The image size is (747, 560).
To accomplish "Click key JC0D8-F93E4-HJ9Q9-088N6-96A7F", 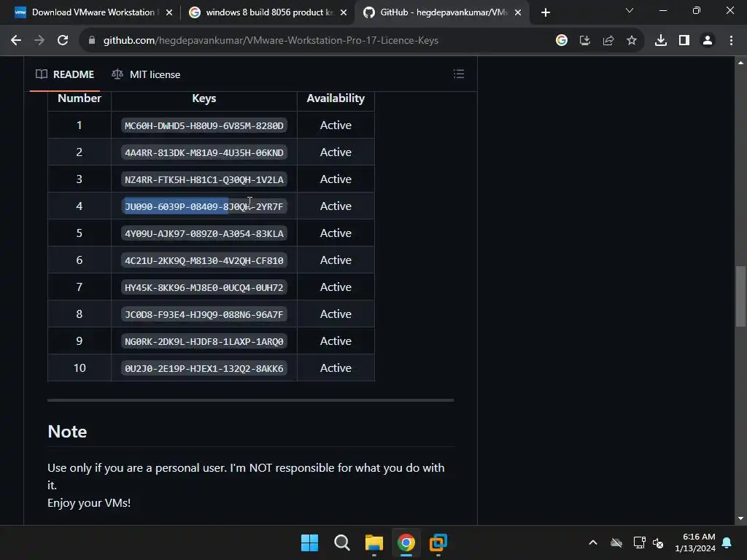I will 204,314.
